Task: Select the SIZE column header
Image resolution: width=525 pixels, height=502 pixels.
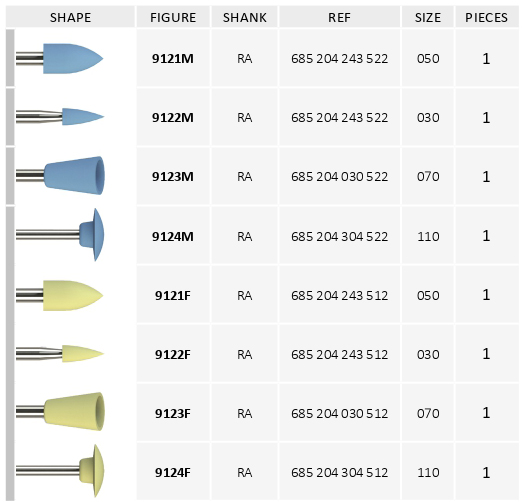Action: pos(428,17)
